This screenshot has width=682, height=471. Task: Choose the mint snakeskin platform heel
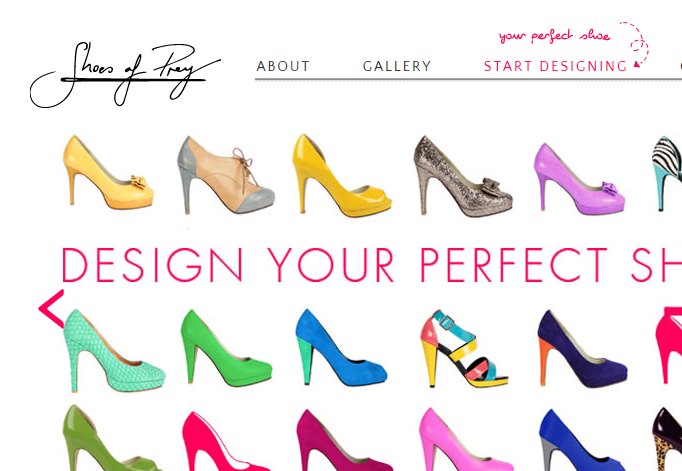(x=114, y=351)
